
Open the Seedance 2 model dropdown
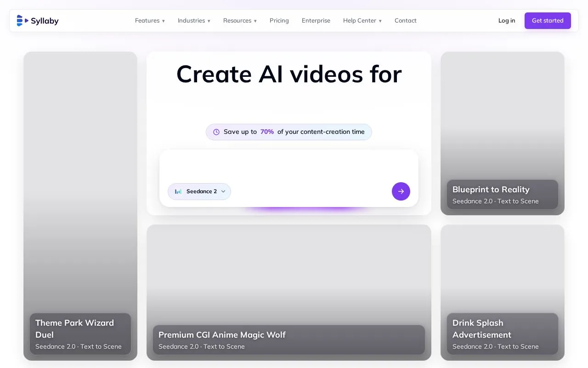coord(199,191)
